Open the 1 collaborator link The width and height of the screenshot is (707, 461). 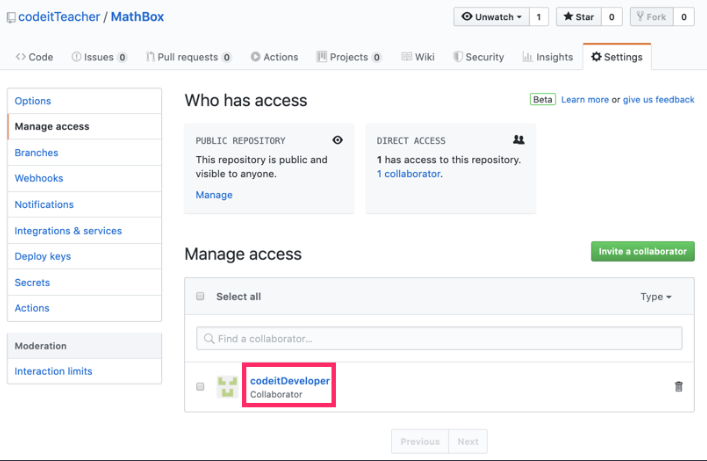[409, 174]
